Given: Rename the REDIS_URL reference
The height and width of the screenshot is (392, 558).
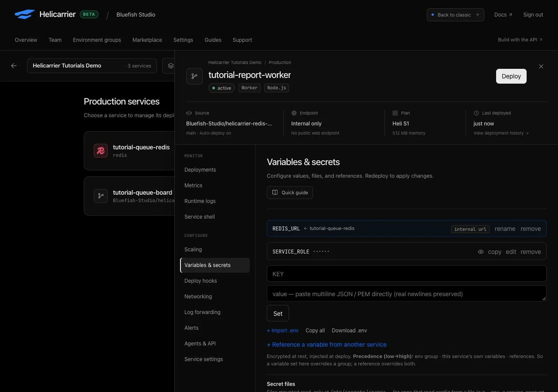Looking at the screenshot, I should [505, 229].
